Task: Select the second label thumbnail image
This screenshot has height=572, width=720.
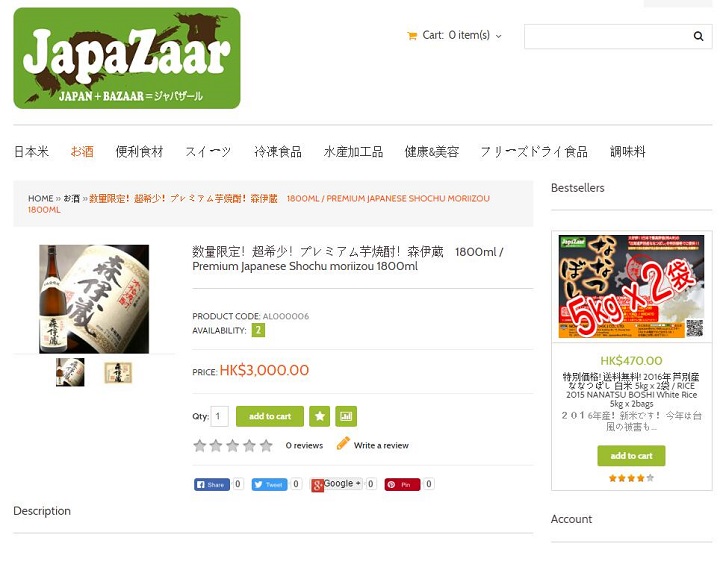Action: [118, 372]
